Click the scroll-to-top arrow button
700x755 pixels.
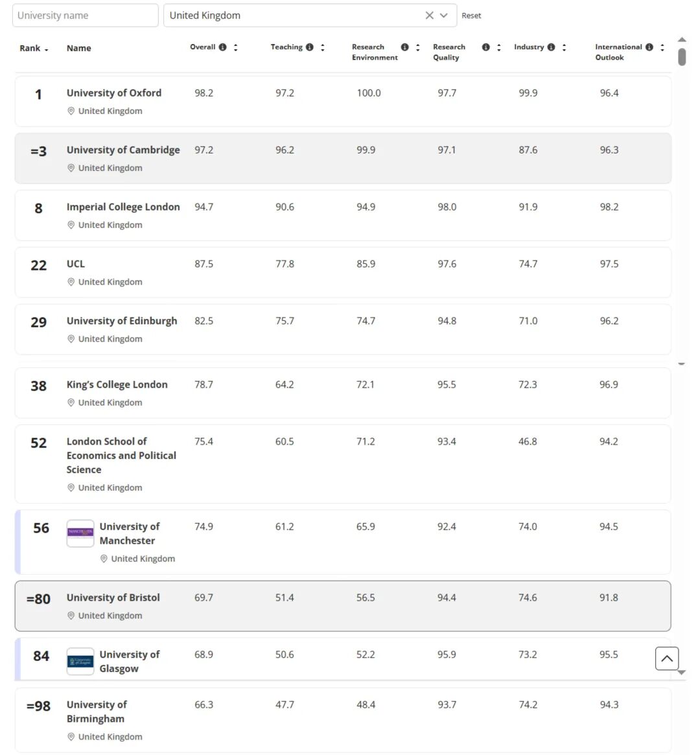667,658
